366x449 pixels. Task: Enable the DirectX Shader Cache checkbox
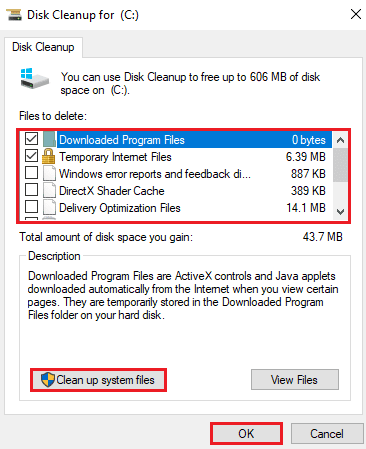(x=31, y=190)
